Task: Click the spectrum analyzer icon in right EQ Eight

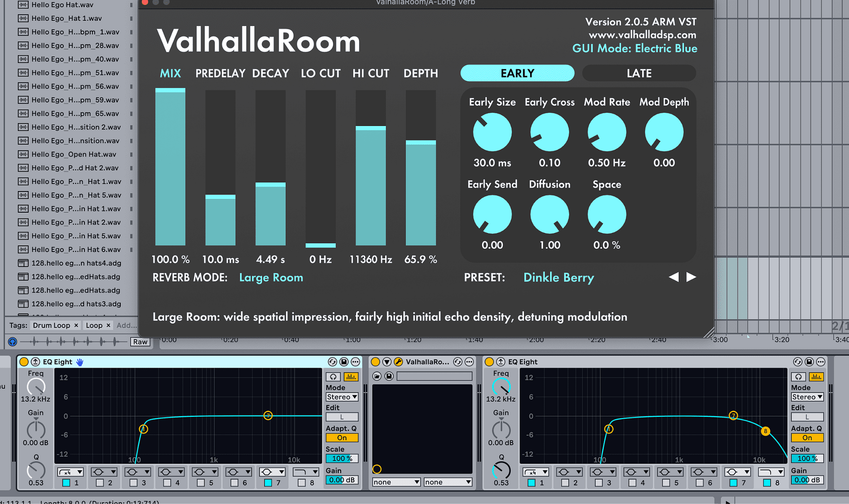Action: pyautogui.click(x=817, y=376)
